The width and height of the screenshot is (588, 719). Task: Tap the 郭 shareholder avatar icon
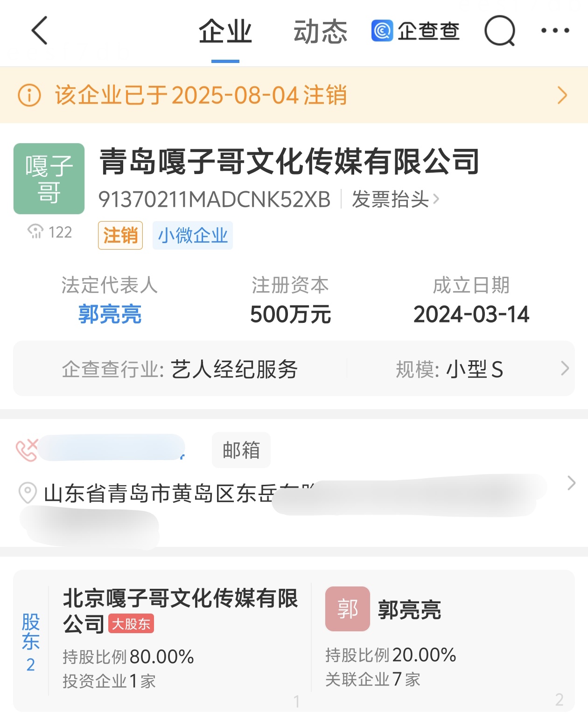pos(348,609)
